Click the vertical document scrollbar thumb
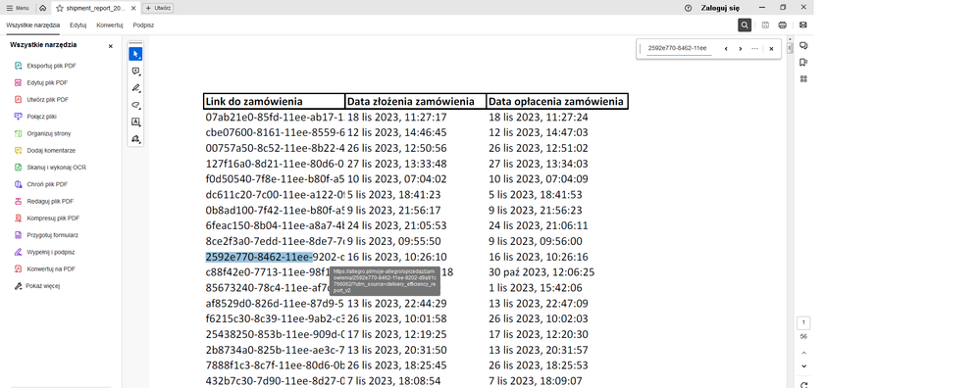980x388 pixels. (790, 48)
